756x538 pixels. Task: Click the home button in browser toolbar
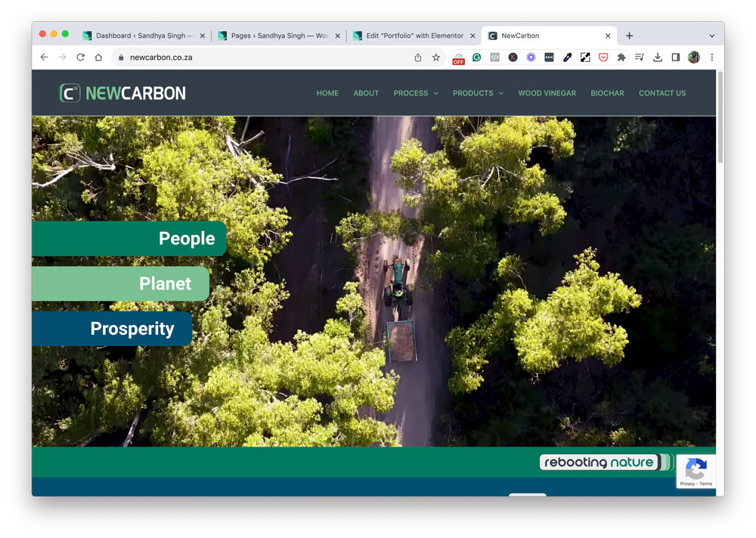tap(98, 57)
